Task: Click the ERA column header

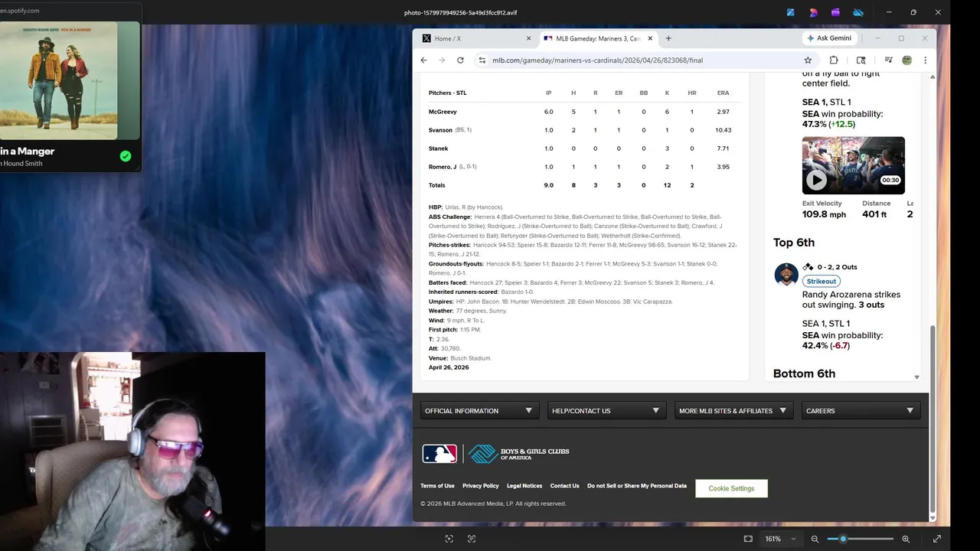Action: (723, 93)
